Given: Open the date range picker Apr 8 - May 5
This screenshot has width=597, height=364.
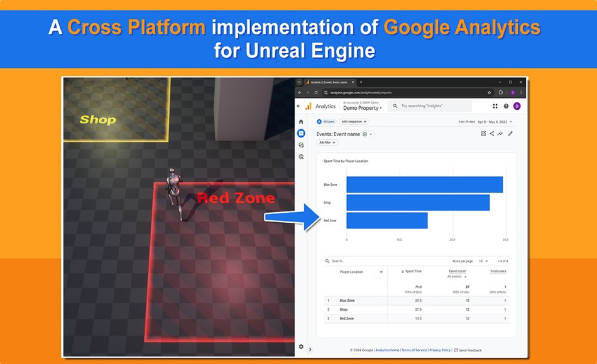Looking at the screenshot, I should coord(494,120).
